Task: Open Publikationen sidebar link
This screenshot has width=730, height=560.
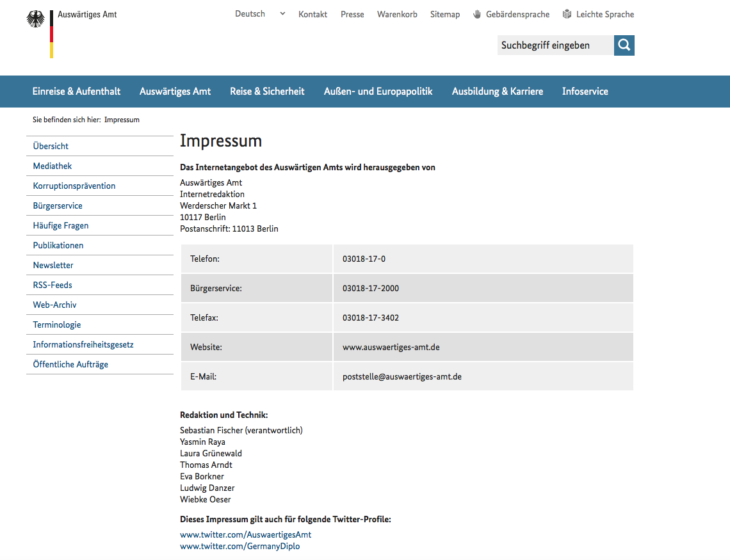Action: click(100, 246)
